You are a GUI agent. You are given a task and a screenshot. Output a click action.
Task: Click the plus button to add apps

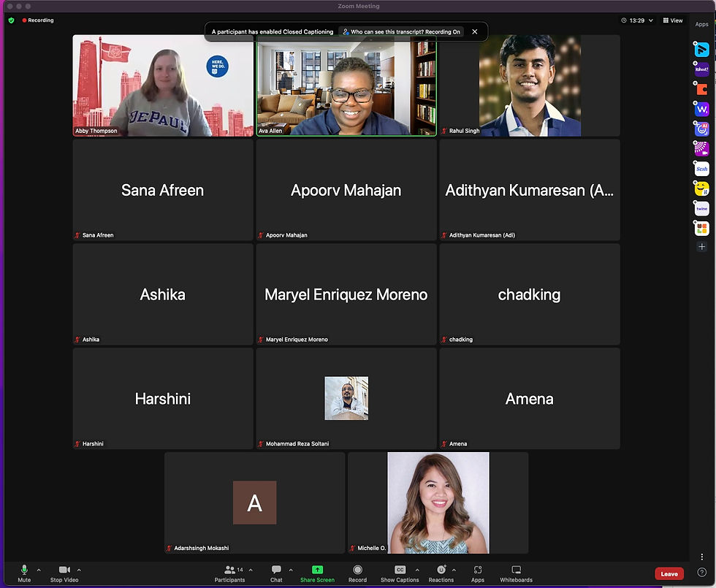(702, 247)
